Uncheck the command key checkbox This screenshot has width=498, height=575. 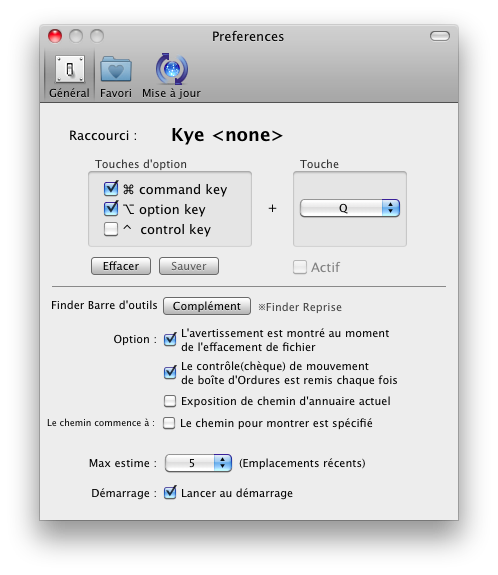tap(111, 189)
